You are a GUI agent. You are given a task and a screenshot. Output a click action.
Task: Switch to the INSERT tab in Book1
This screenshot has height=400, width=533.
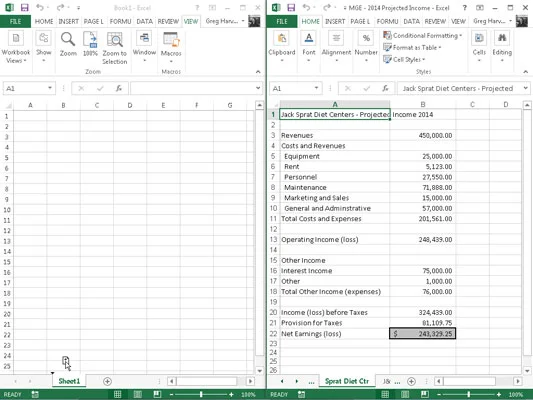click(x=68, y=21)
